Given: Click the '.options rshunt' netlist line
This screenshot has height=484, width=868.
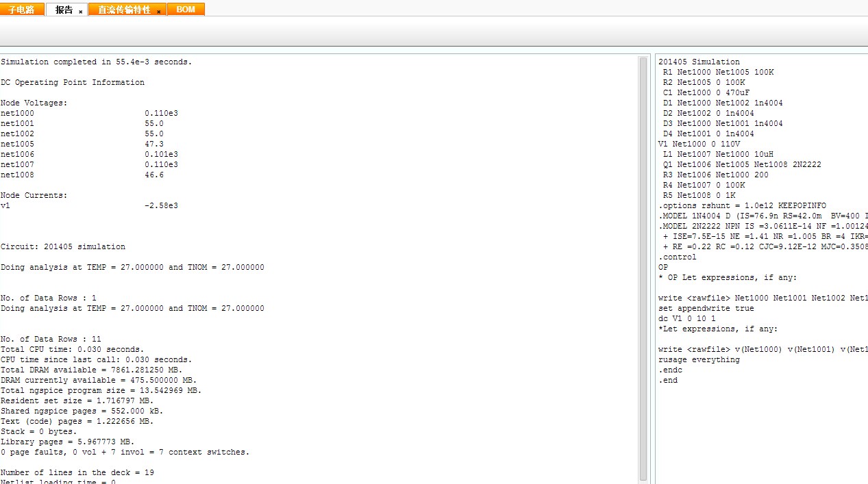Looking at the screenshot, I should click(743, 205).
